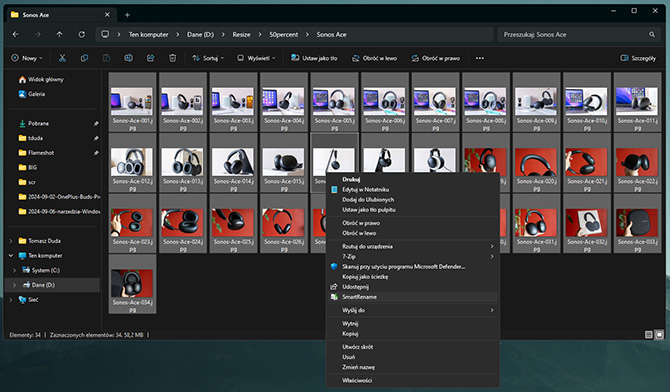Refresh the current folder view
Viewport: 670px width, 392px height.
tap(81, 34)
